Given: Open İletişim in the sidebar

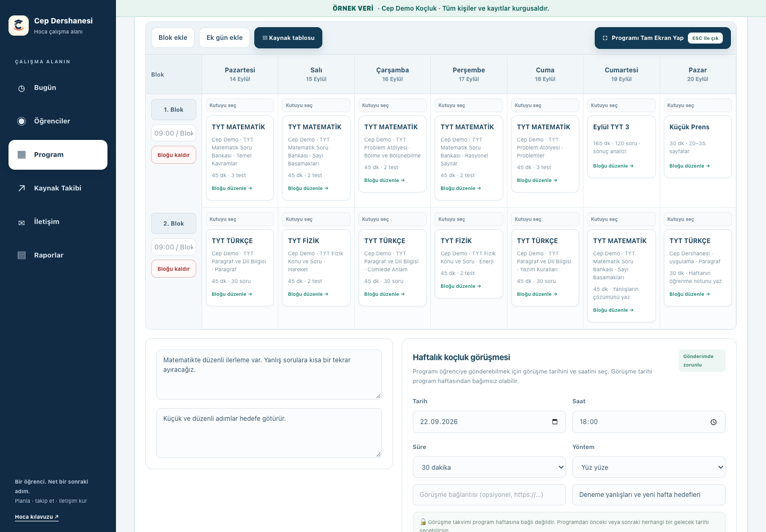Looking at the screenshot, I should 58,222.
